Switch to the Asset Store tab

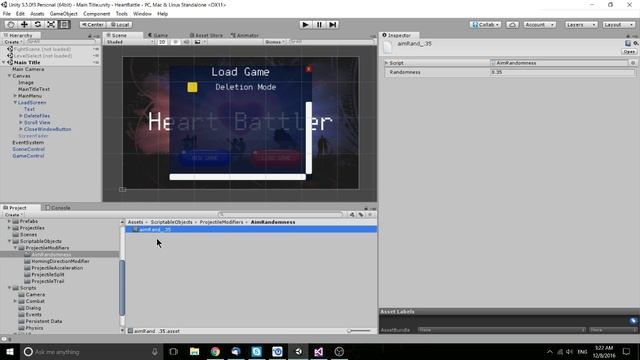coord(207,36)
